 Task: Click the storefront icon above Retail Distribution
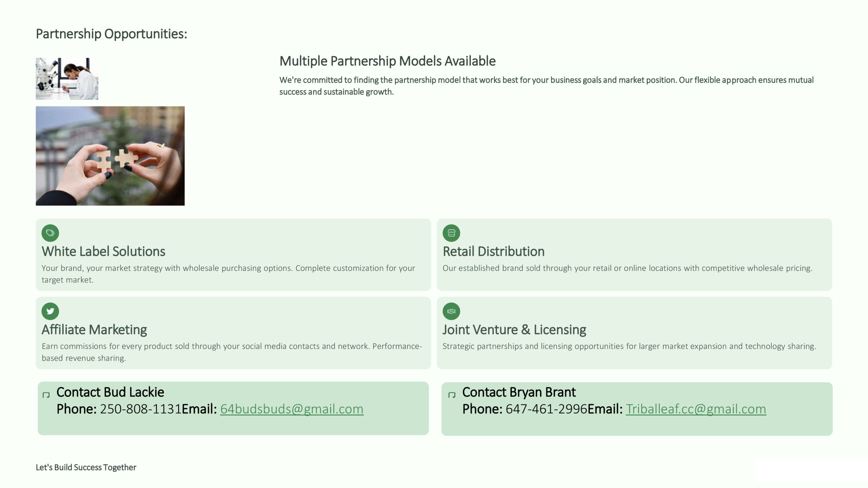(x=451, y=233)
